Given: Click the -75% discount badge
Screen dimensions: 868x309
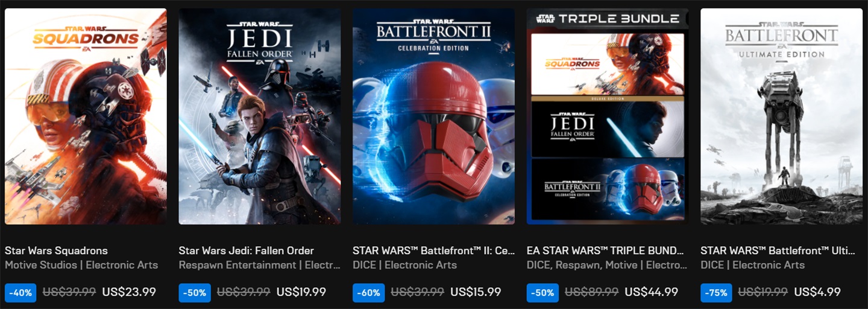Looking at the screenshot, I should point(716,293).
